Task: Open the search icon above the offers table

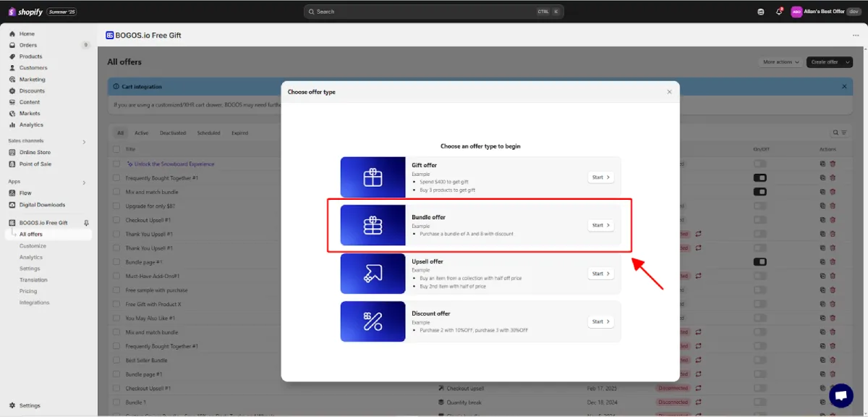Action: 835,132
